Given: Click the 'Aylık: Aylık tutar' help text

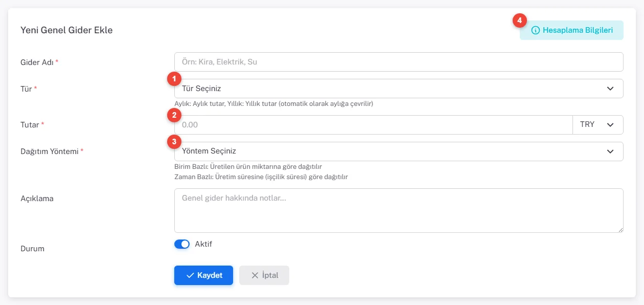Looking at the screenshot, I should (274, 104).
